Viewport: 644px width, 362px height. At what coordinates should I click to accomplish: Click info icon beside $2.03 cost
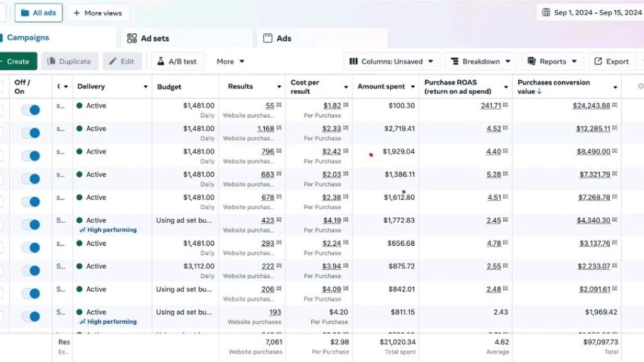(x=345, y=174)
